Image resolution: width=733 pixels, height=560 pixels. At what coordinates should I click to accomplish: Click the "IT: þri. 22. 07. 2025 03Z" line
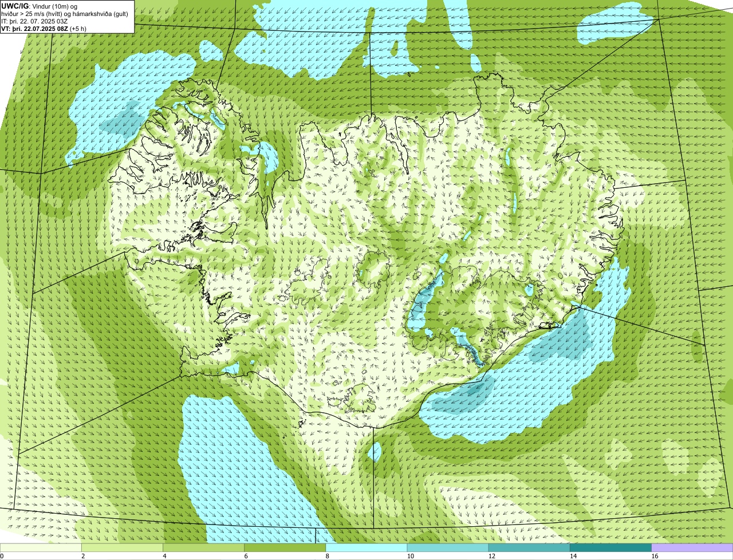34,21
